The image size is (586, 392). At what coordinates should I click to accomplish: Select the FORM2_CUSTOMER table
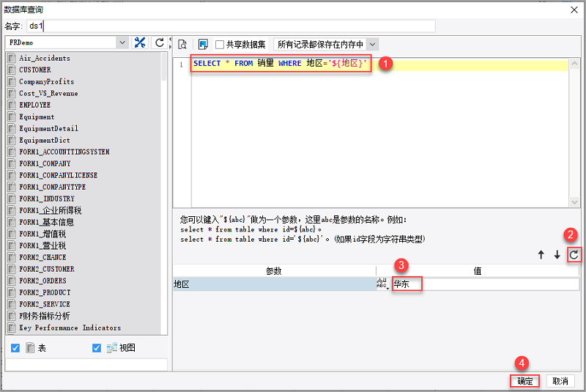[47, 269]
